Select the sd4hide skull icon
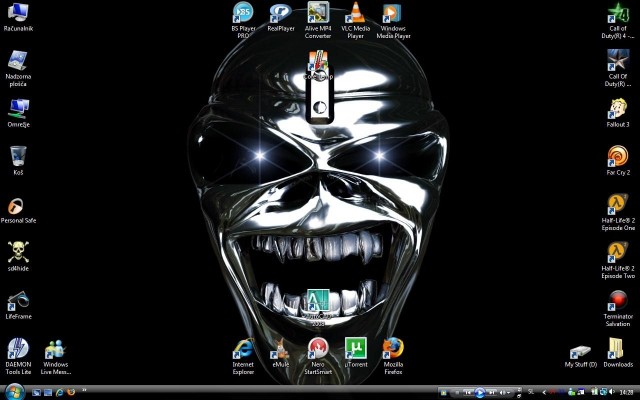 pos(18,256)
